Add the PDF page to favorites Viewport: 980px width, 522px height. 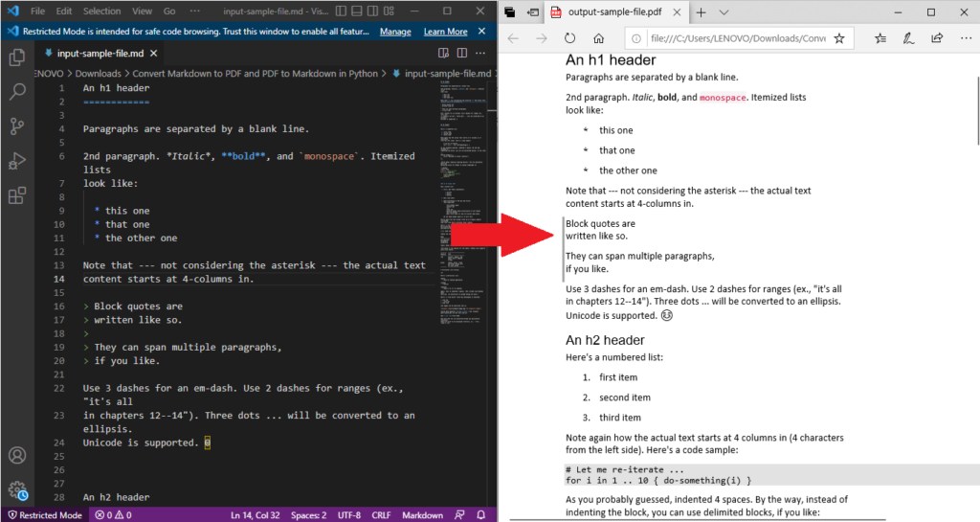click(x=839, y=39)
